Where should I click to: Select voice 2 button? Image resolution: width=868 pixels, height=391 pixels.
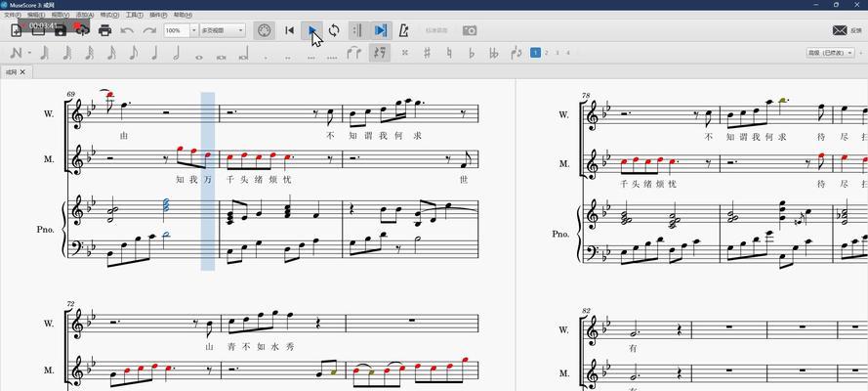tap(547, 53)
